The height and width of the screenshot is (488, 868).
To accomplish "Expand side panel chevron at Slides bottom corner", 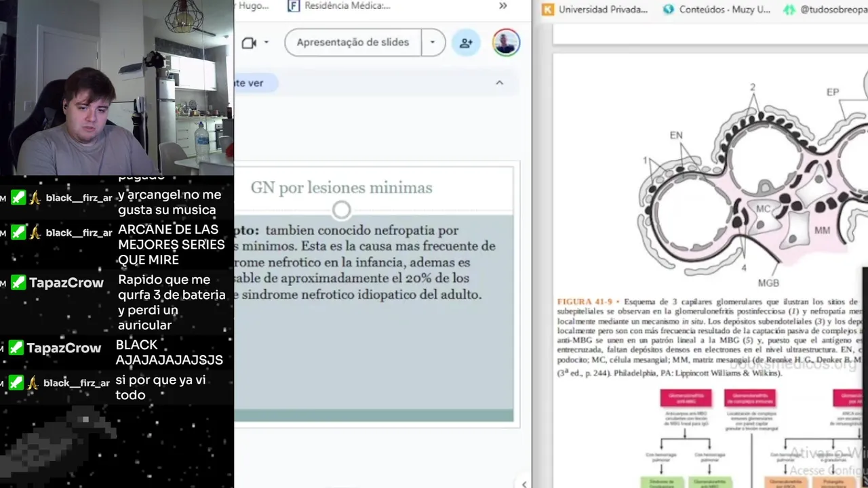I will pos(524,483).
